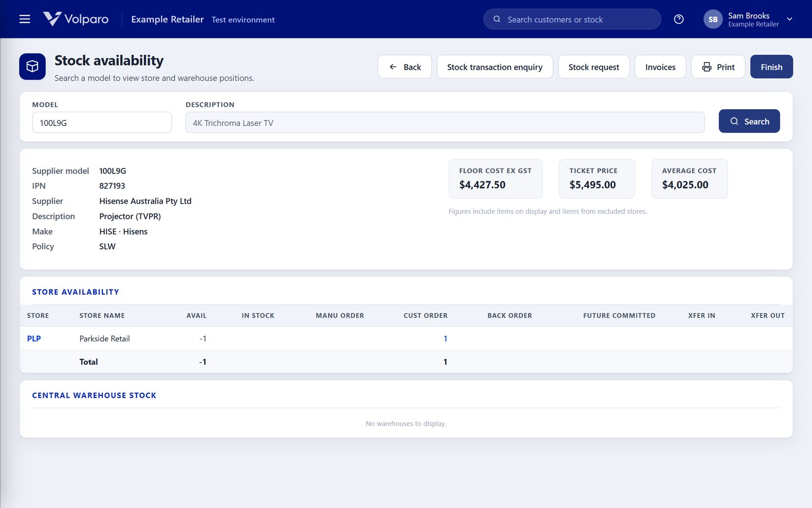Click the Volparo logo
Viewport: 812px width, 508px height.
(x=76, y=19)
